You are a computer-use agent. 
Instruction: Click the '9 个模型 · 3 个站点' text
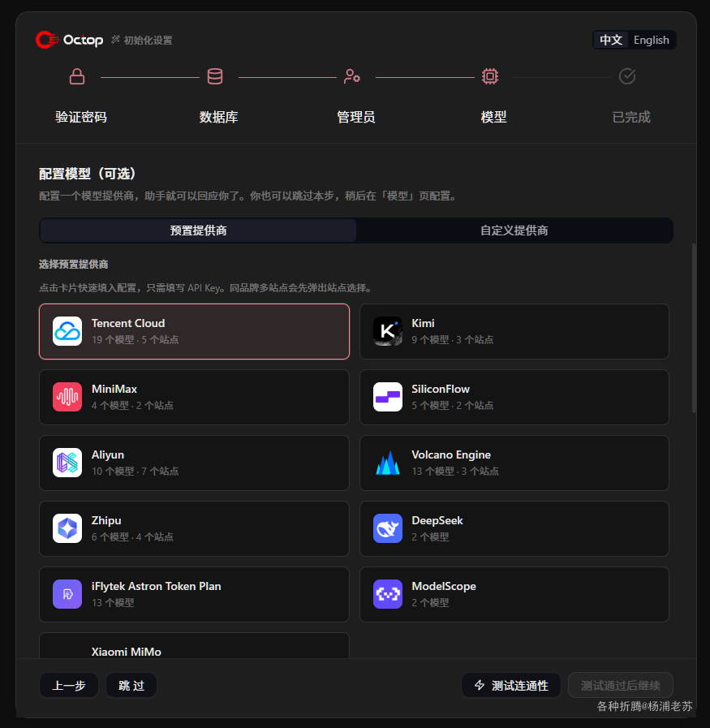click(x=453, y=340)
